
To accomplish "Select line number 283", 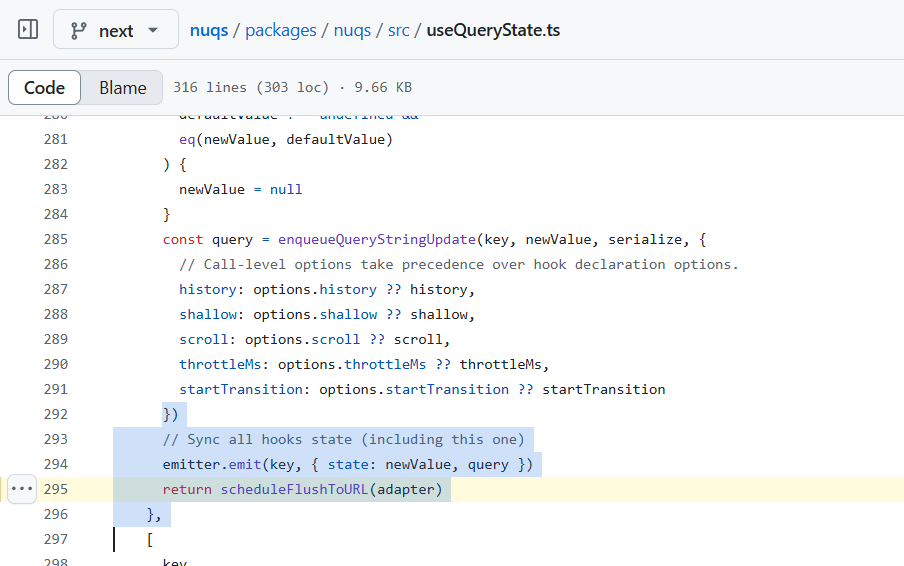I will pyautogui.click(x=56, y=189).
